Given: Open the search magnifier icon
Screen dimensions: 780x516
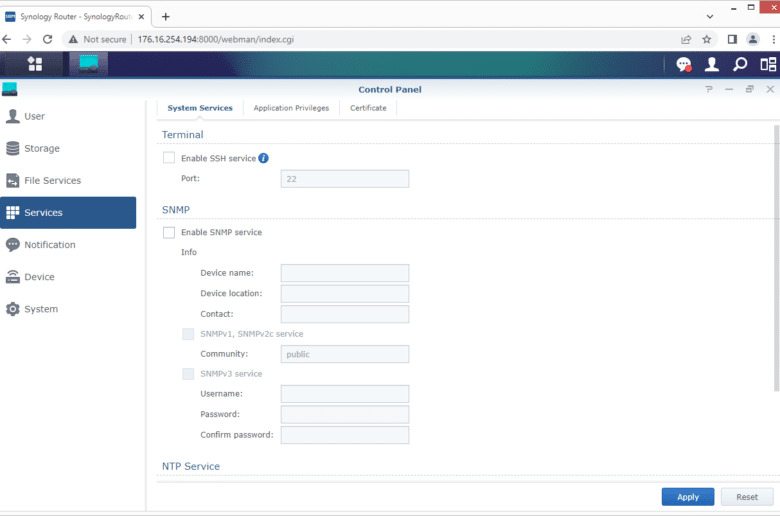Looking at the screenshot, I should click(x=740, y=64).
